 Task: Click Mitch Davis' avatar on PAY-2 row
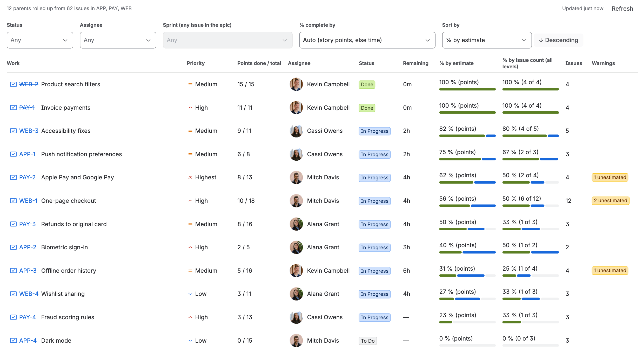point(296,177)
